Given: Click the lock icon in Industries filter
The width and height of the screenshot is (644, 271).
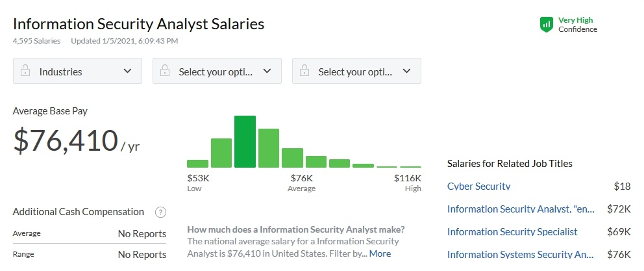Looking at the screenshot, I should (x=25, y=71).
